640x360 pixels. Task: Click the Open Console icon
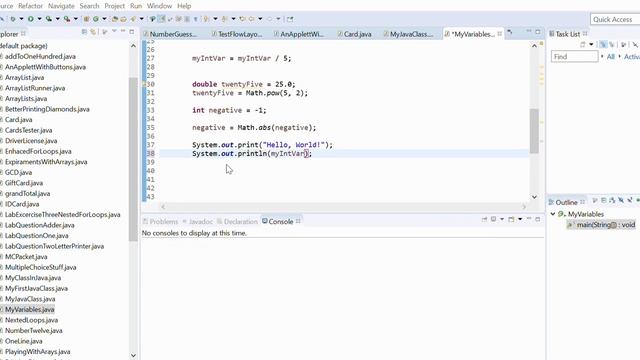pos(511,219)
